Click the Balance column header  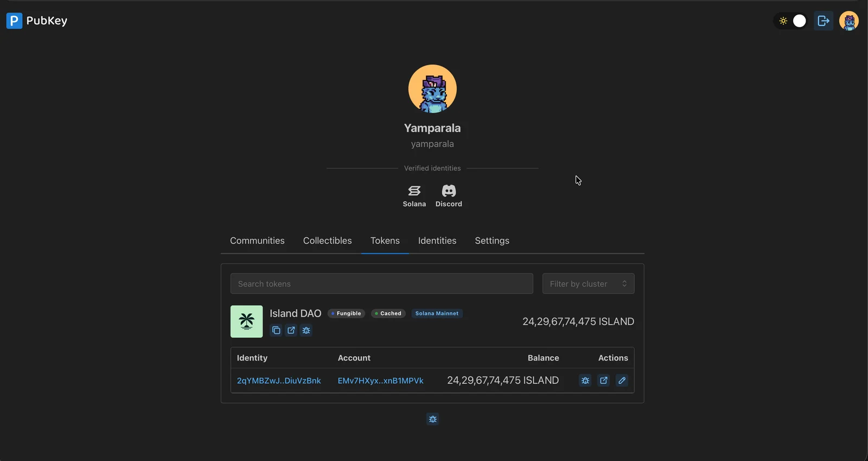[x=543, y=358]
